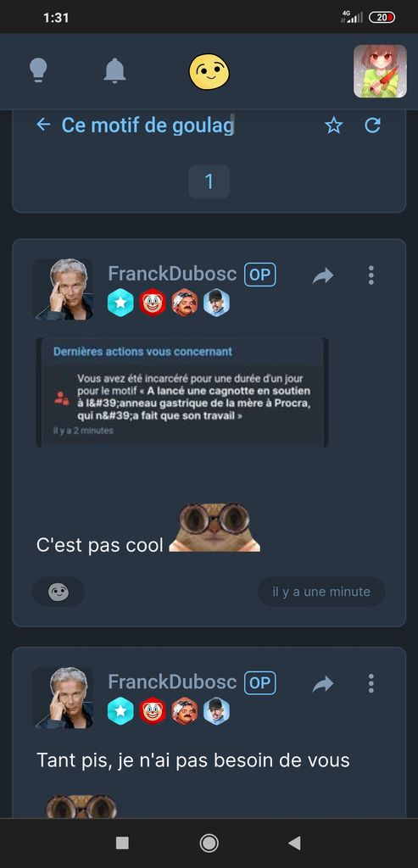Share first FranckDubosc post via arrow icon

[x=323, y=275]
